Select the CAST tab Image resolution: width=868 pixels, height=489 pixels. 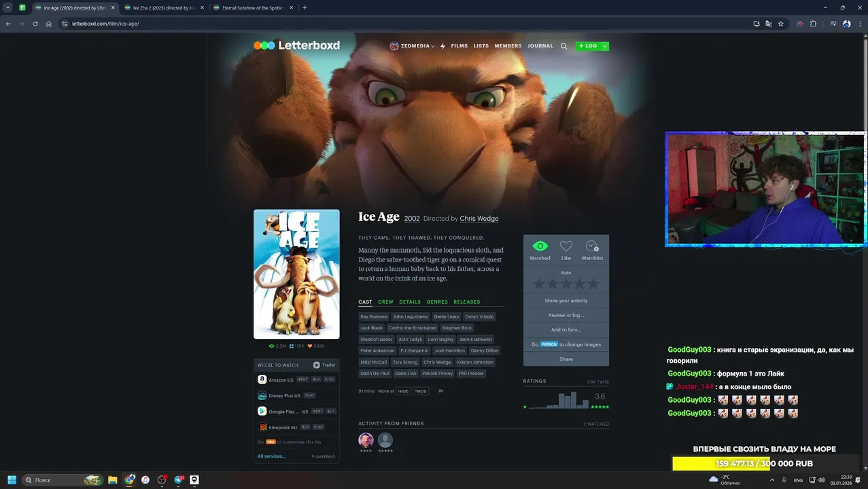point(365,302)
